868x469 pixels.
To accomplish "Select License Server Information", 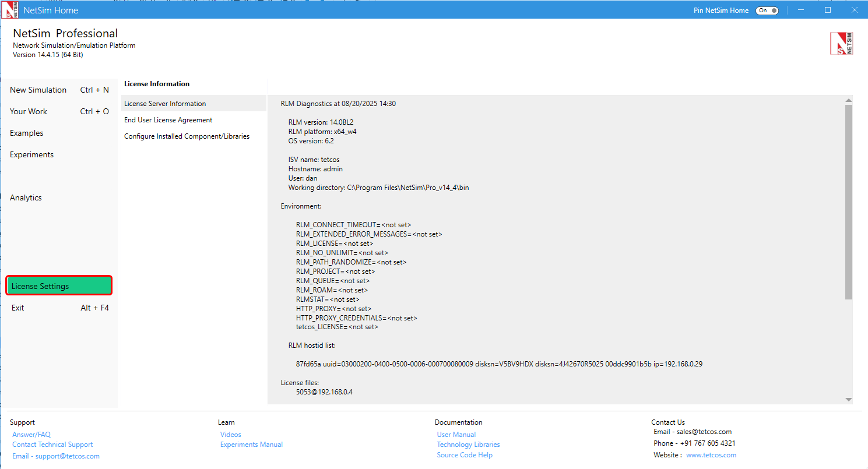I will pyautogui.click(x=194, y=104).
